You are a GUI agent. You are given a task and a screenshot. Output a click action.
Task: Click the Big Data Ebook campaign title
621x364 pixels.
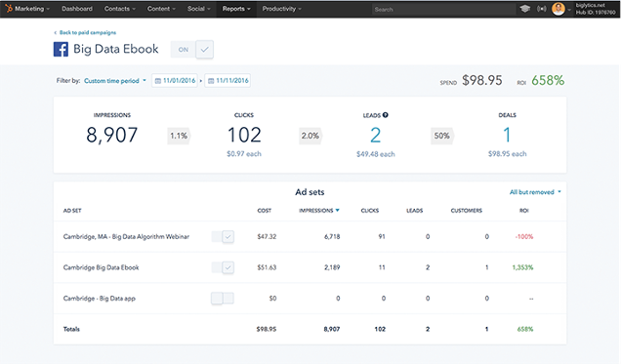pyautogui.click(x=115, y=49)
